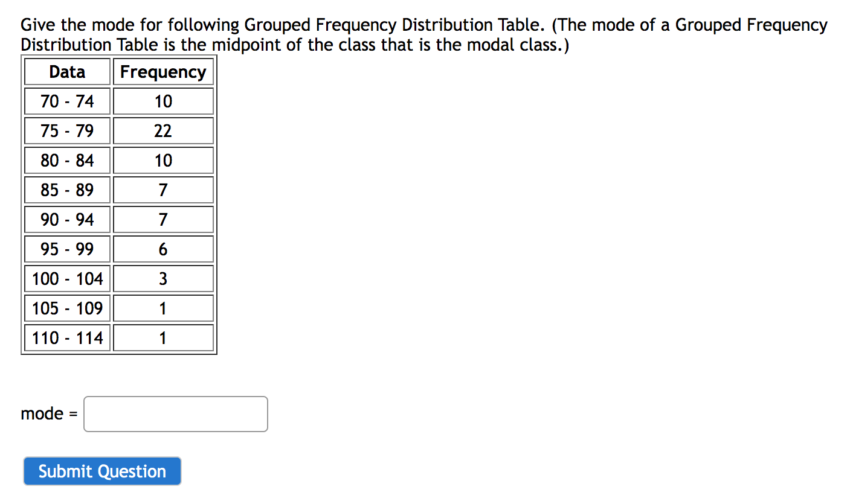Select the 85 - 89 class cell
The height and width of the screenshot is (504, 850).
tap(66, 190)
